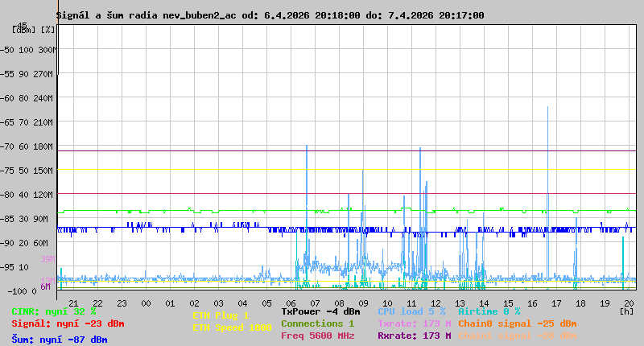The width and height of the screenshot is (644, 346).
Task: Click the '-60 80 240M' y-axis label
Action: 27,98
